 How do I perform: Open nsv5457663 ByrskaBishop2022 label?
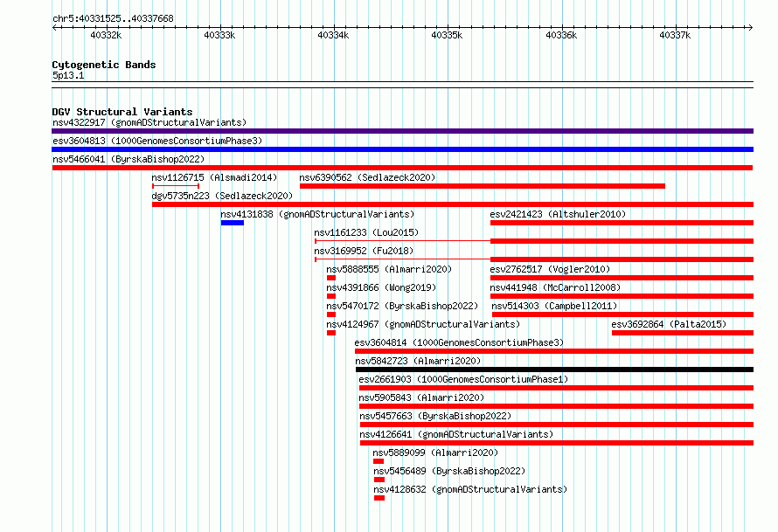[435, 416]
